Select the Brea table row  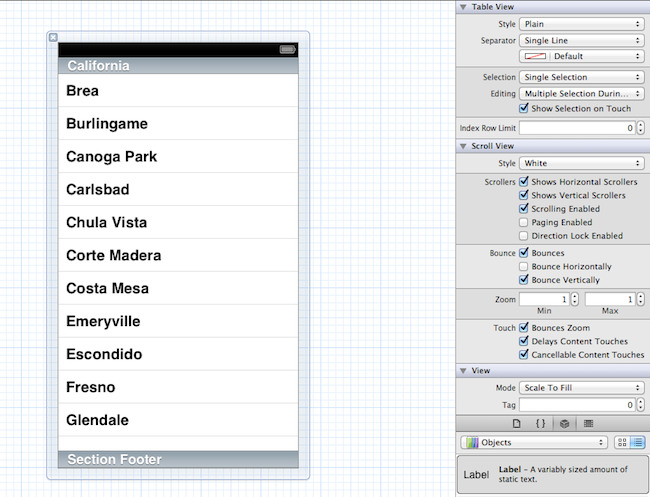pos(178,90)
